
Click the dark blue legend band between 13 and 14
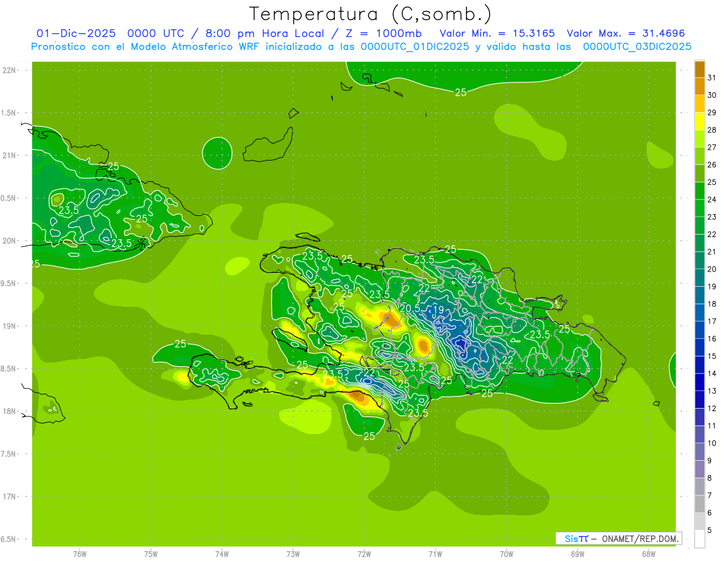pos(699,383)
